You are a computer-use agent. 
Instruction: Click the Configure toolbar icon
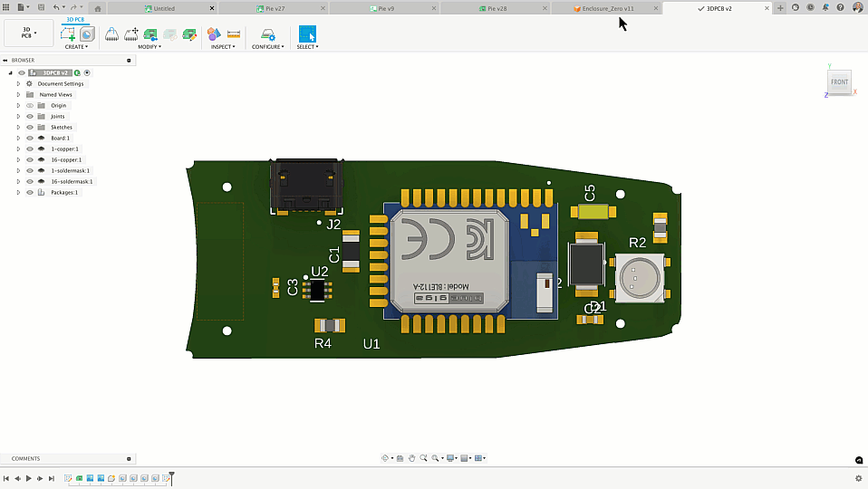click(267, 34)
